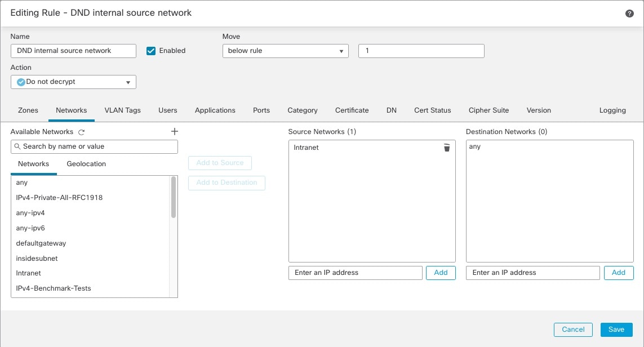Select the Networks rule tab
Screen dimensions: 644x347
72,110
